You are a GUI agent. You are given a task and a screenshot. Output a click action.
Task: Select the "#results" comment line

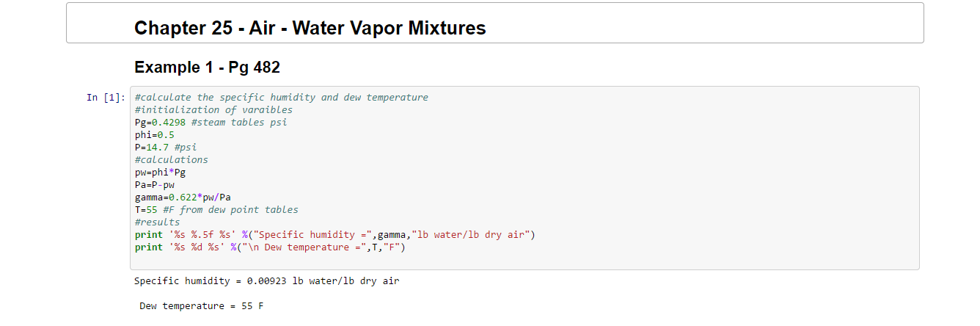(x=157, y=222)
